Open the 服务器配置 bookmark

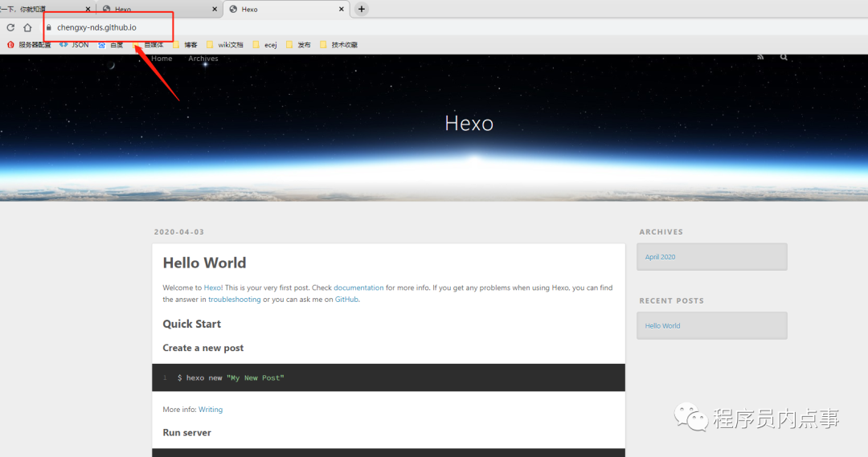29,45
